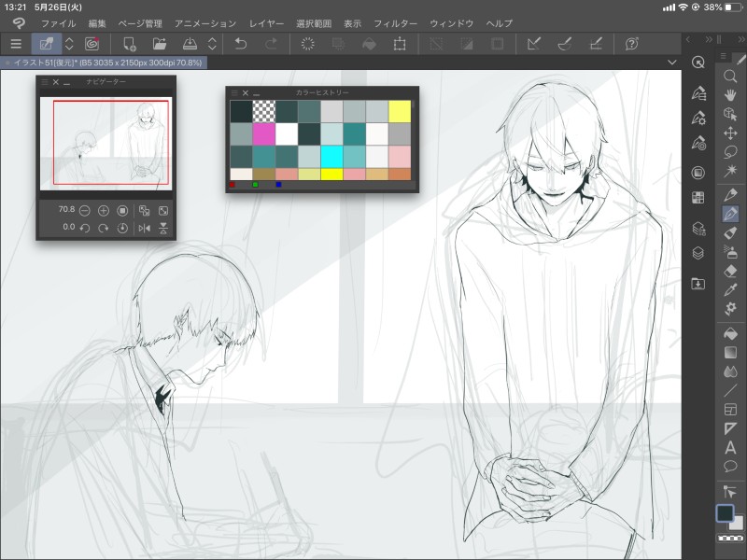
Task: Select the Correct line tool
Action: 730,491
